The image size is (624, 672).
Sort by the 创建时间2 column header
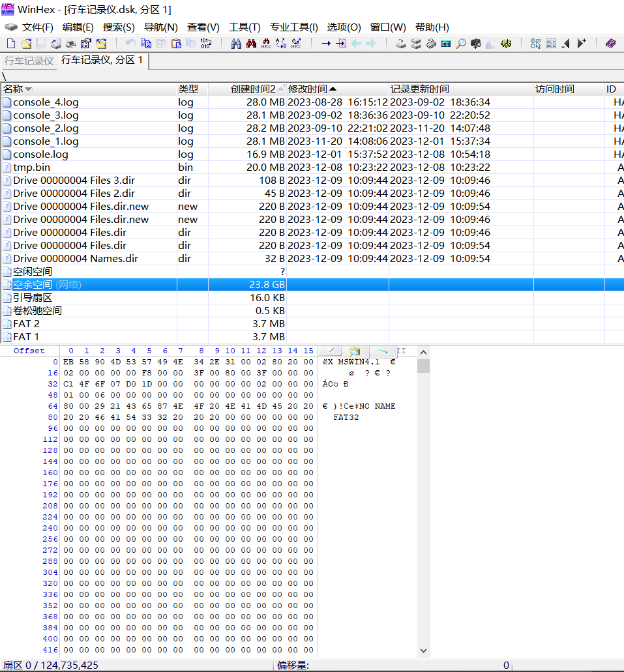(x=247, y=89)
